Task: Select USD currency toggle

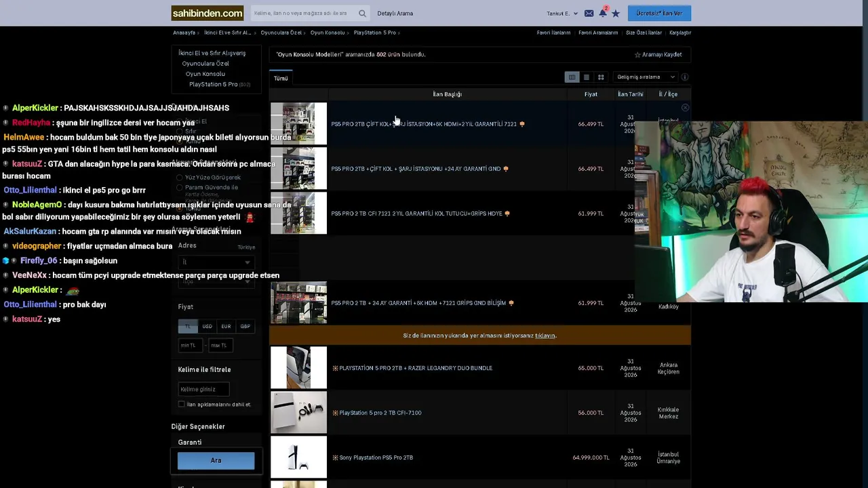Action: 207,327
